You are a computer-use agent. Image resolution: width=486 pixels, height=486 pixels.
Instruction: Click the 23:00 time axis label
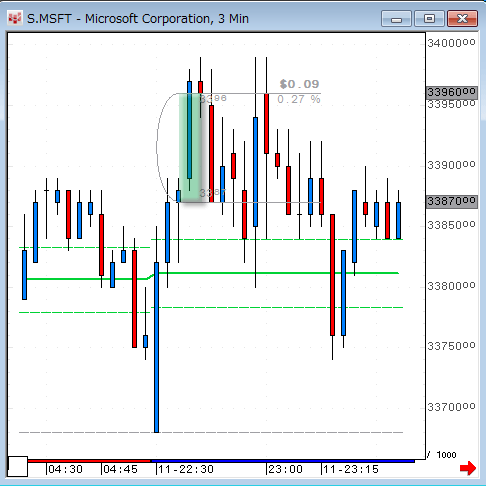[285, 469]
